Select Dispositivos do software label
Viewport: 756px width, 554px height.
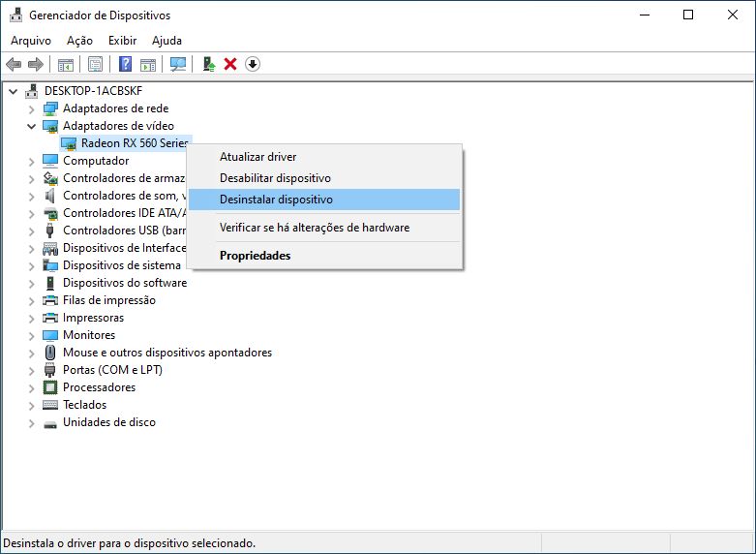pos(125,283)
